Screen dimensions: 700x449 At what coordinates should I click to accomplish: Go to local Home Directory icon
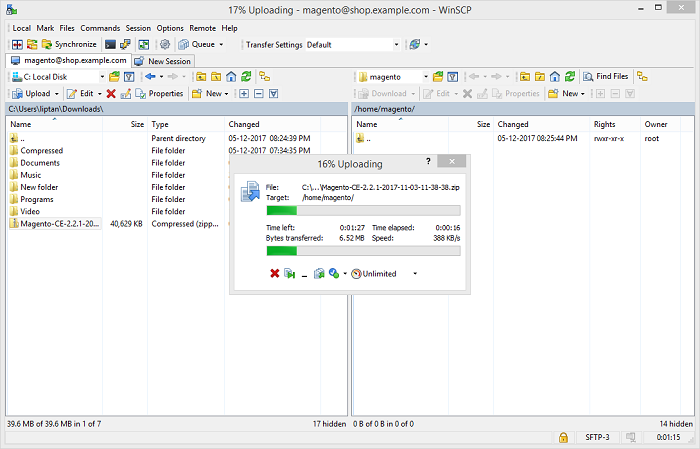[x=231, y=77]
